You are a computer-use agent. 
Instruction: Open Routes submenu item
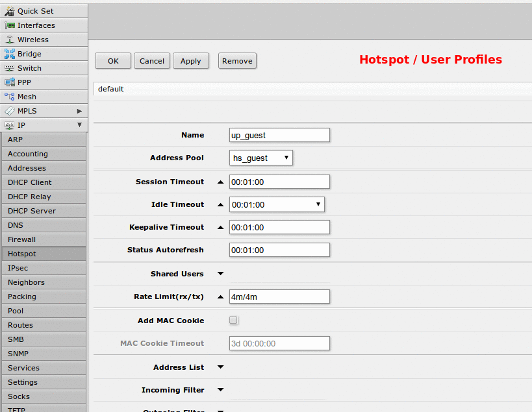(44, 325)
